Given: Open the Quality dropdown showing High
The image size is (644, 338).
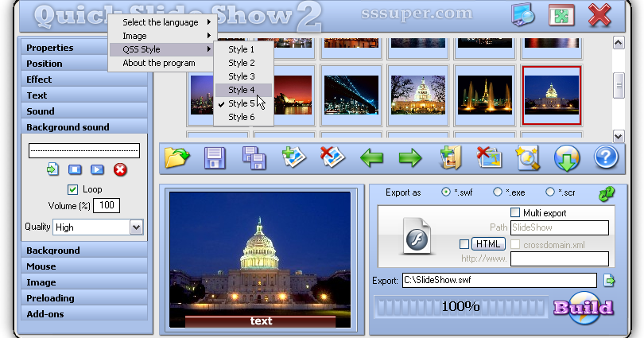Looking at the screenshot, I should [98, 227].
